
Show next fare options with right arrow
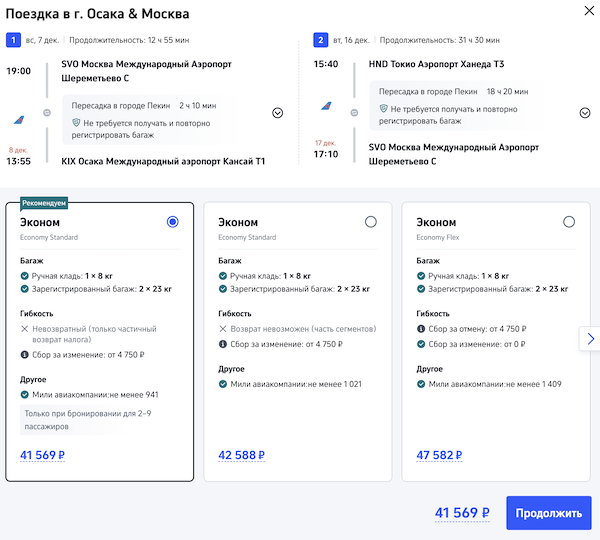tap(590, 339)
